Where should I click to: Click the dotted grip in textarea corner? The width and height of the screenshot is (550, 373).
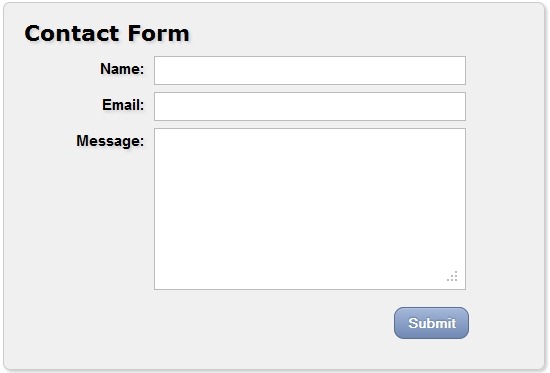click(452, 276)
